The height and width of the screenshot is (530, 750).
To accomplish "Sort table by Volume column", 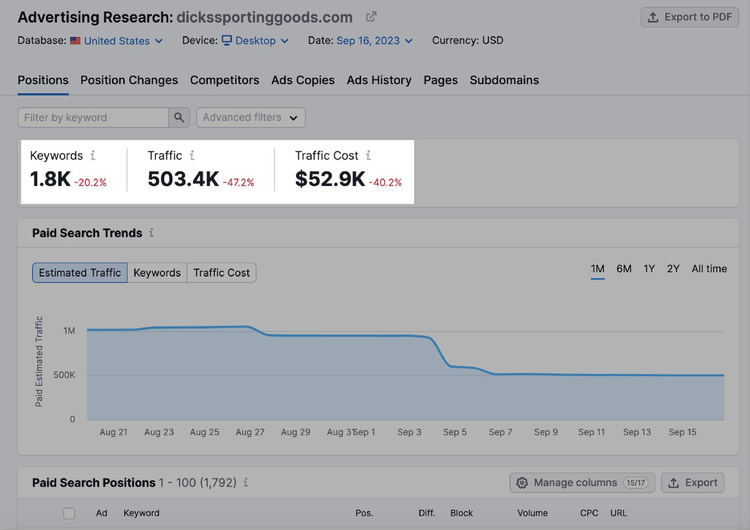I will (532, 513).
